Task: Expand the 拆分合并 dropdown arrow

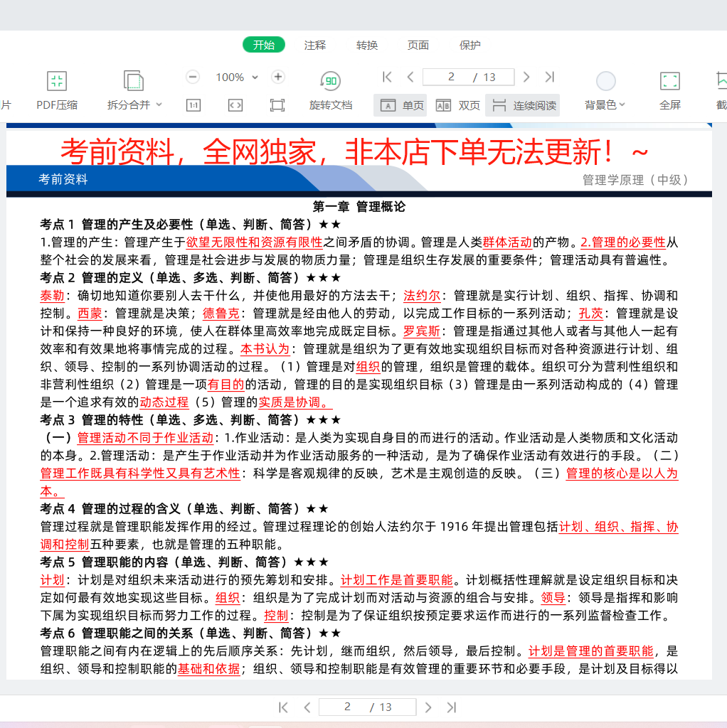Action: coord(159,105)
